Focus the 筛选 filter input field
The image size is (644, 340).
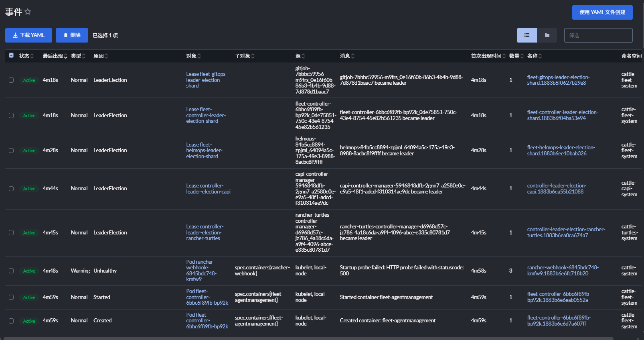[598, 35]
